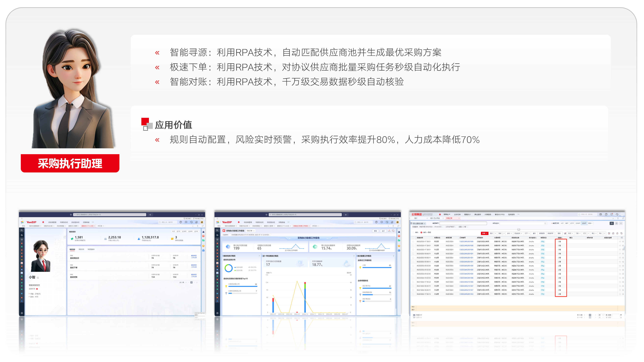Image resolution: width=644 pixels, height=362 pixels.
Task: Click edit icon next to 小智 name
Action: pyautogui.click(x=38, y=278)
